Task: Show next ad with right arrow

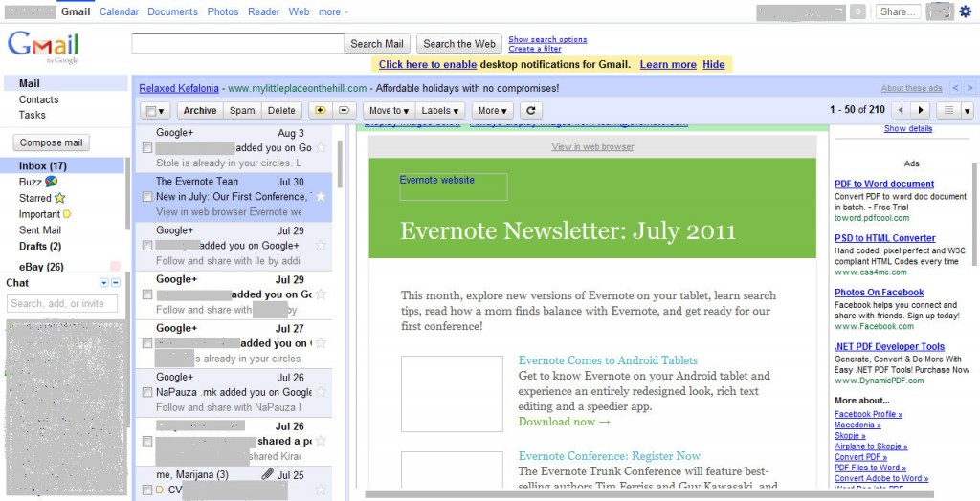Action: (969, 88)
